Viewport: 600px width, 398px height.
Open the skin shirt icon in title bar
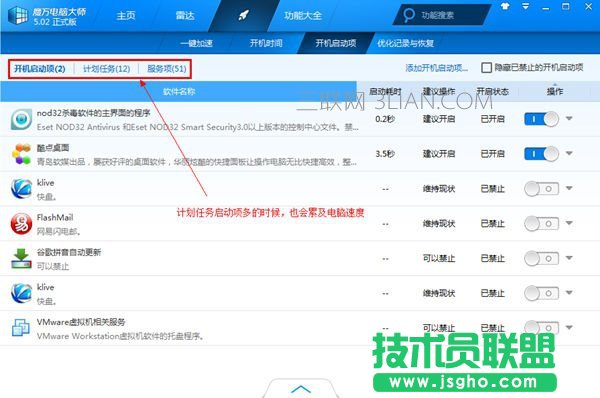505,7
